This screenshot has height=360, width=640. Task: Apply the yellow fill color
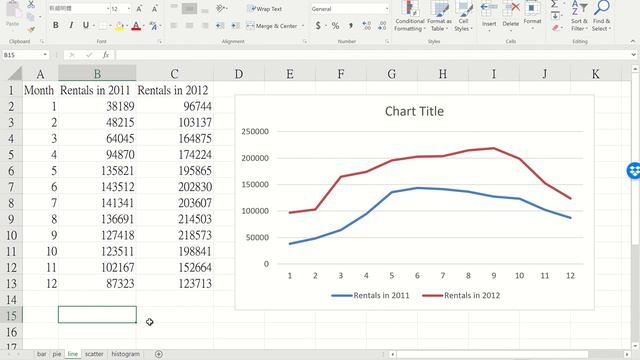click(x=119, y=26)
